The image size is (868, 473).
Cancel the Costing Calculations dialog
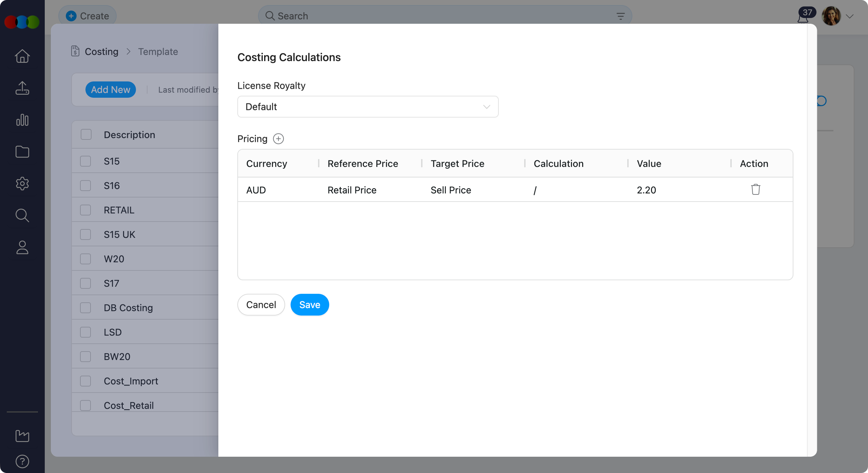click(x=261, y=304)
